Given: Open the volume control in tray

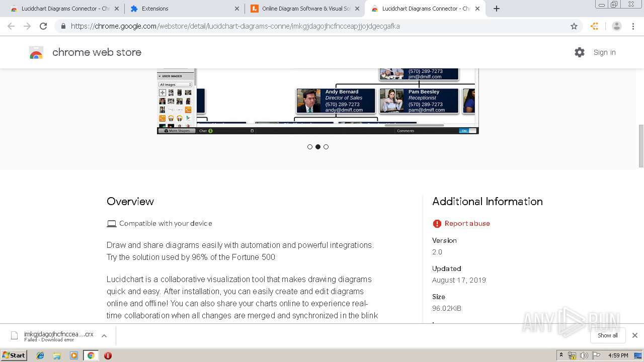Looking at the screenshot, I should click(584, 355).
